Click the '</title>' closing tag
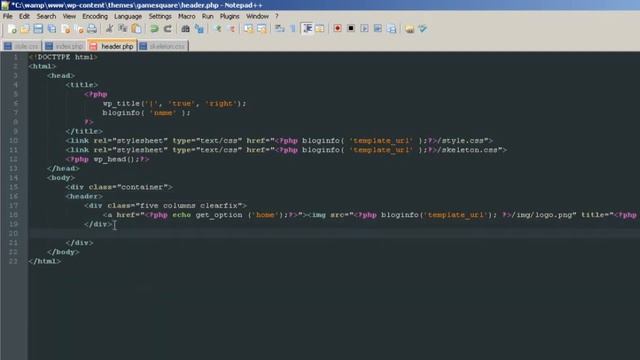Viewport: 640px width, 360px height. click(84, 131)
